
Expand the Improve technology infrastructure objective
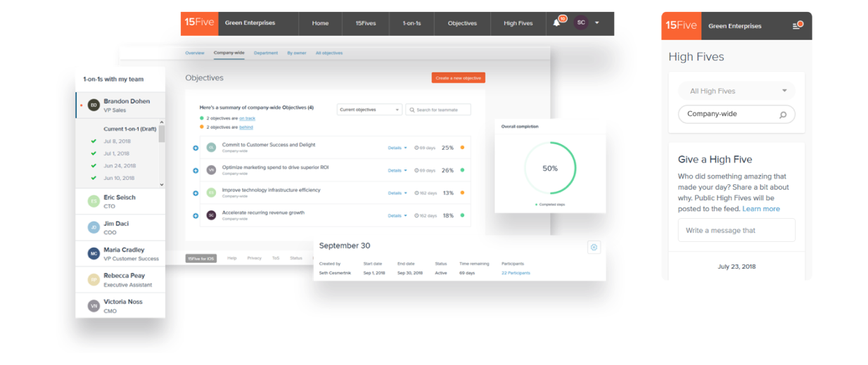tap(196, 193)
